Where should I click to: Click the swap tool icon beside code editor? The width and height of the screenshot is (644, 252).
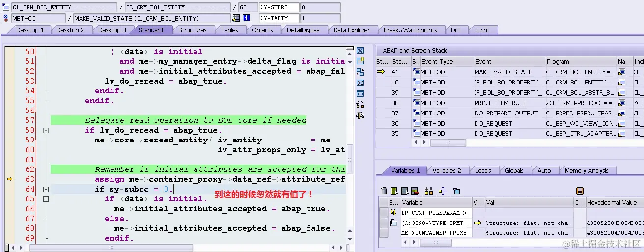(360, 72)
